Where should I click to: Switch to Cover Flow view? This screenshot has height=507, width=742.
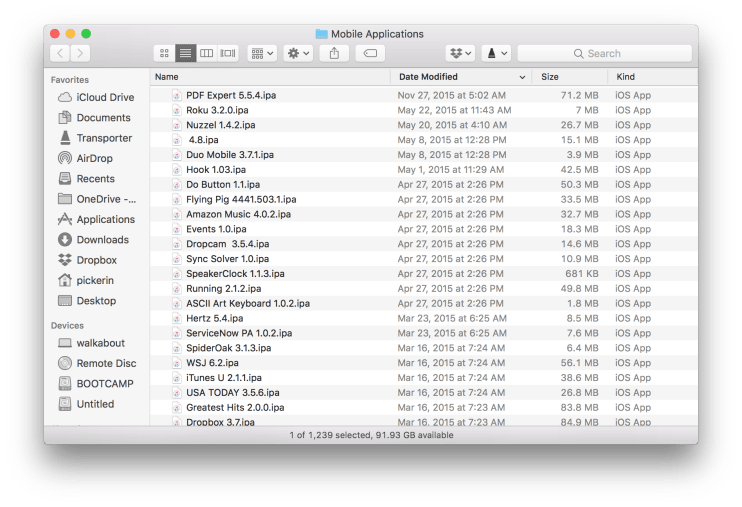[228, 53]
